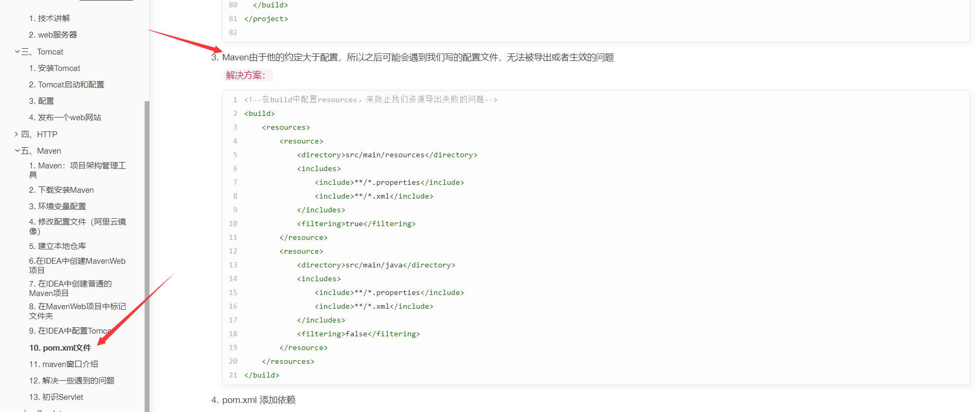This screenshot has width=980, height=412.
Task: Click the </project> line in upper code block
Action: point(266,19)
